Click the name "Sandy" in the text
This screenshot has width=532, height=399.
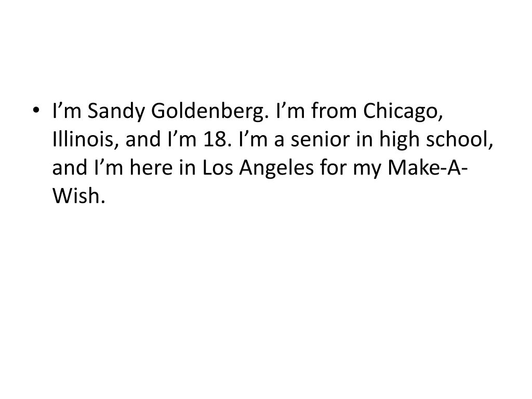click(116, 112)
